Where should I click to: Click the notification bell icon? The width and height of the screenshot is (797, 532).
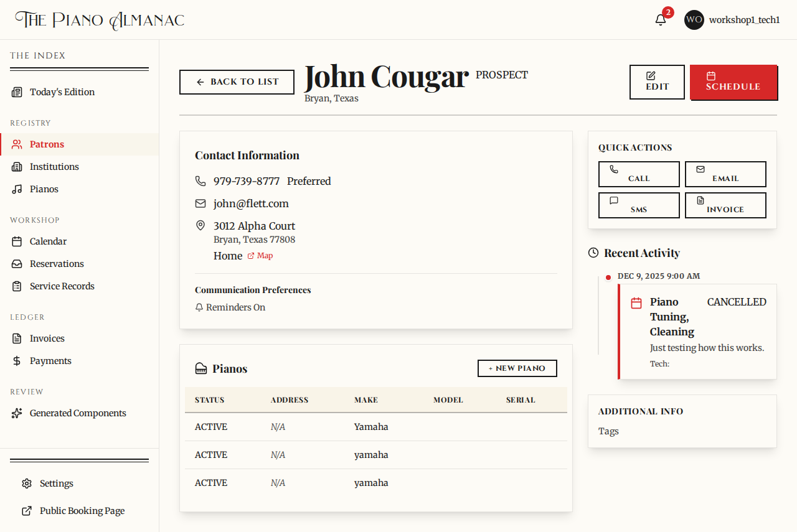660,19
